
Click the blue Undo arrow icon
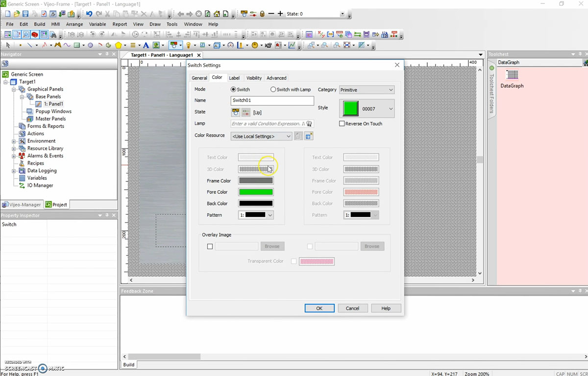coord(89,14)
